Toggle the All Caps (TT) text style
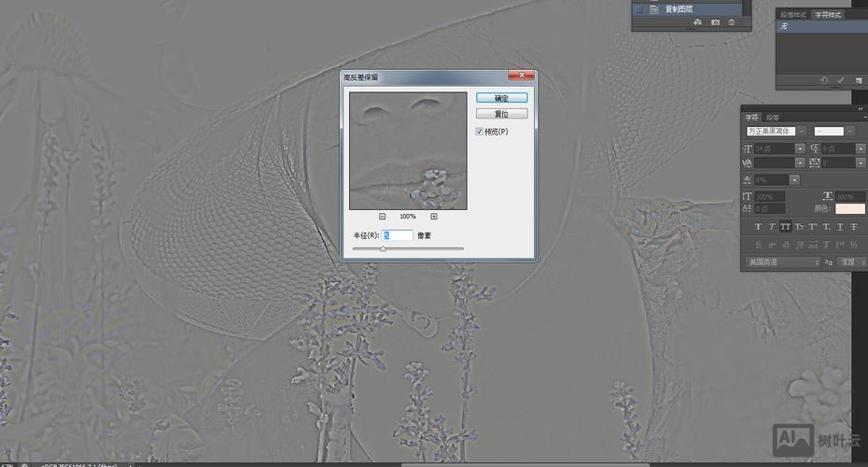Screen dimensions: 868x467 [786, 227]
